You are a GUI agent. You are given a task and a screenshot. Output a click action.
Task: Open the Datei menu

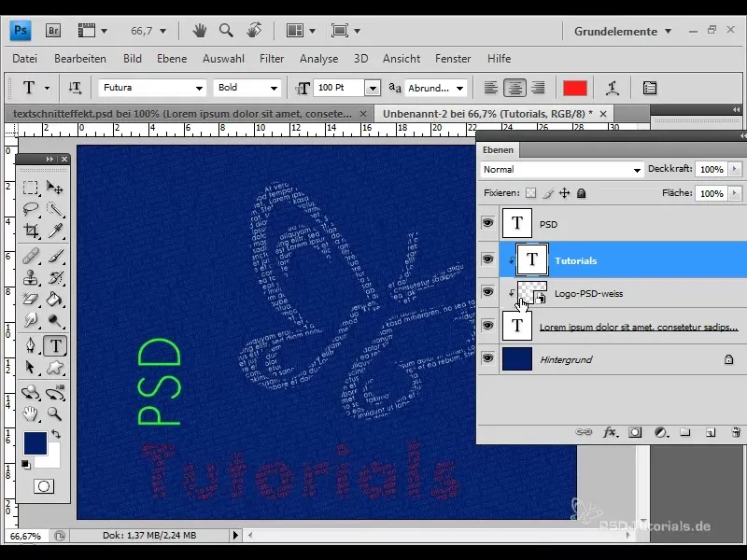(x=25, y=59)
